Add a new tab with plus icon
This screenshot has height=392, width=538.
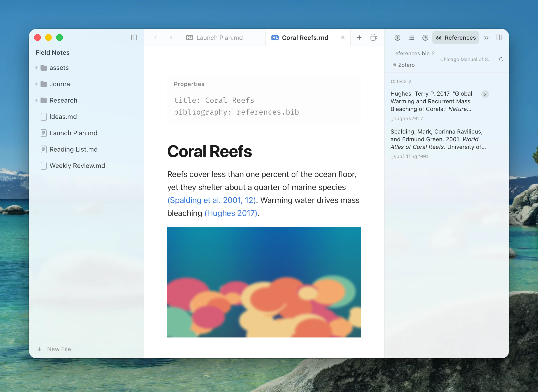[x=359, y=37]
